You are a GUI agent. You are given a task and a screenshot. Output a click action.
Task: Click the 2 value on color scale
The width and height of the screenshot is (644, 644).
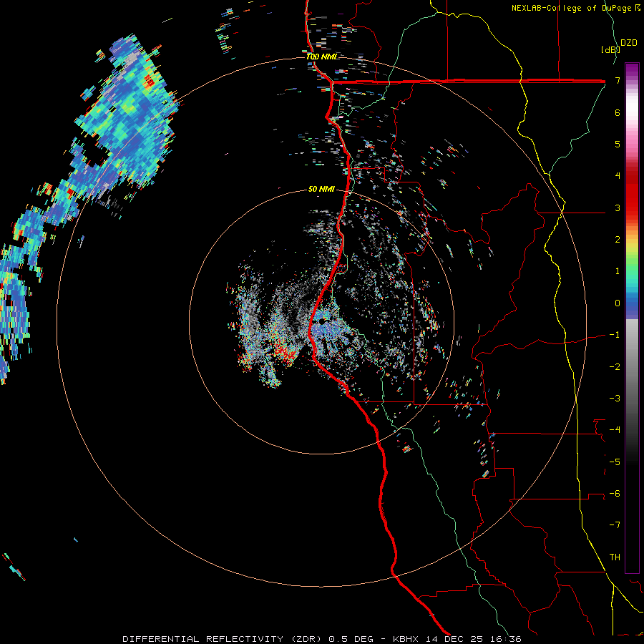click(618, 240)
